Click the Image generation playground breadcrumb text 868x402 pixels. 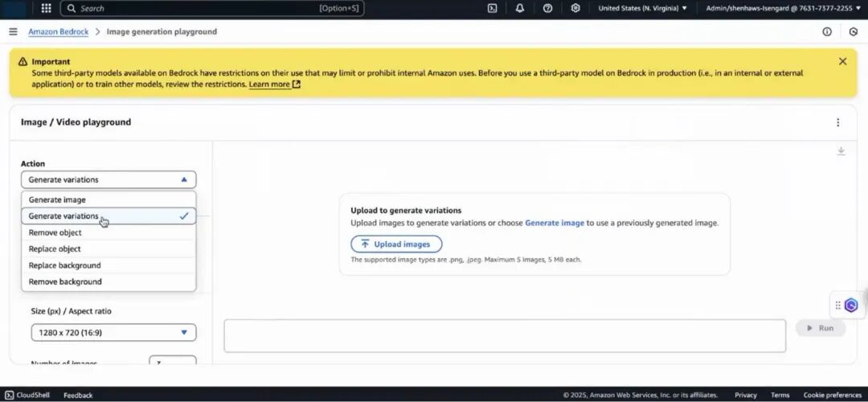coord(162,31)
